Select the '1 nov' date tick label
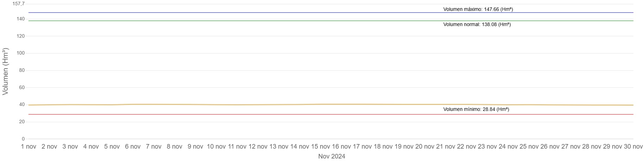Image resolution: width=644 pixels, height=162 pixels. pos(29,147)
